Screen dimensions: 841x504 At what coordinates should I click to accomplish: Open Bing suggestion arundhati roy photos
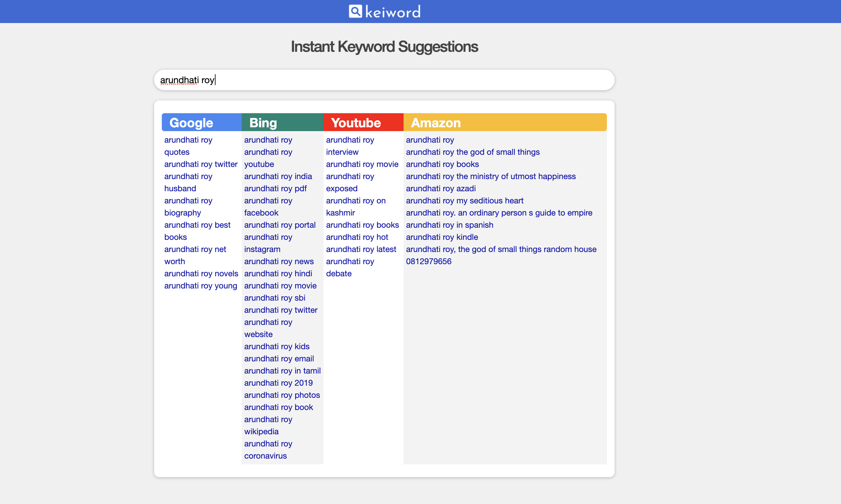(x=282, y=395)
